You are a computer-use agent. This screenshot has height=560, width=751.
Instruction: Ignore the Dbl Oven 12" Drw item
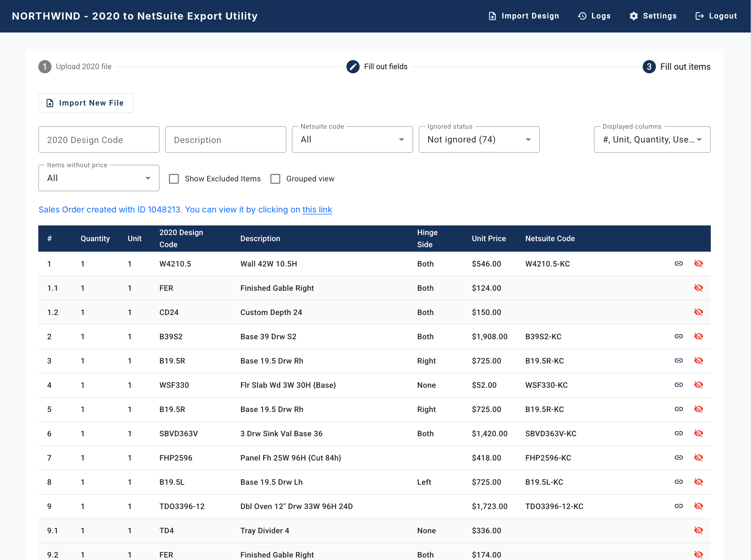698,506
